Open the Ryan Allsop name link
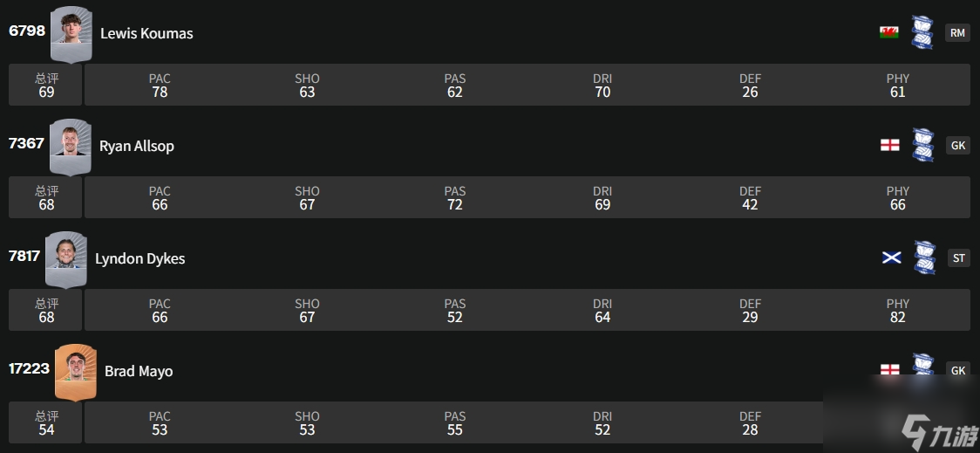The height and width of the screenshot is (453, 980). point(137,146)
